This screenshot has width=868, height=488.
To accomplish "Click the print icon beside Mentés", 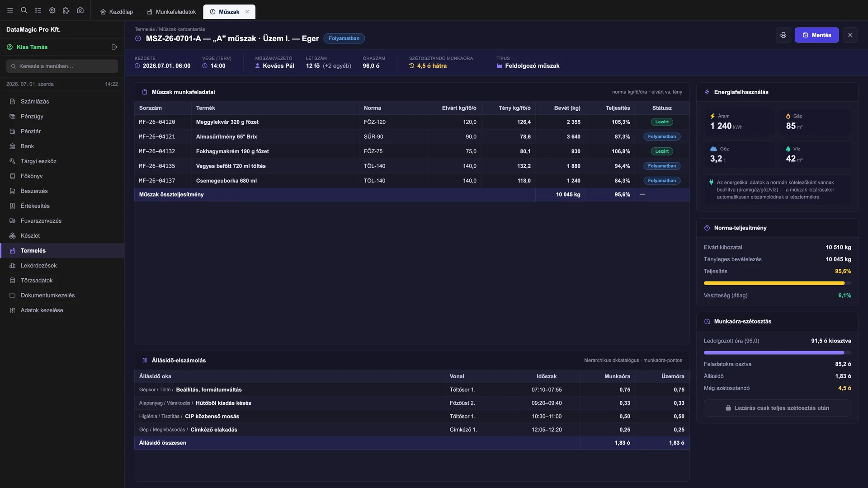I will pyautogui.click(x=783, y=35).
